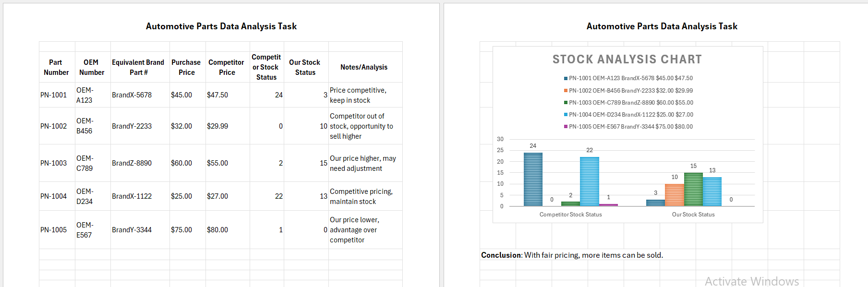868x287 pixels.
Task: Click the Purchase Price header cell
Action: [186, 67]
